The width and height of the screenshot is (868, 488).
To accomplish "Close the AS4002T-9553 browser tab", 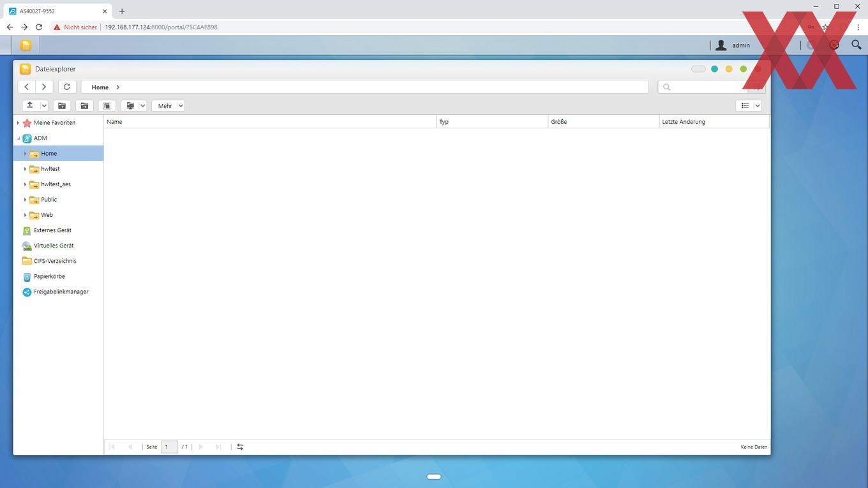I will (105, 11).
